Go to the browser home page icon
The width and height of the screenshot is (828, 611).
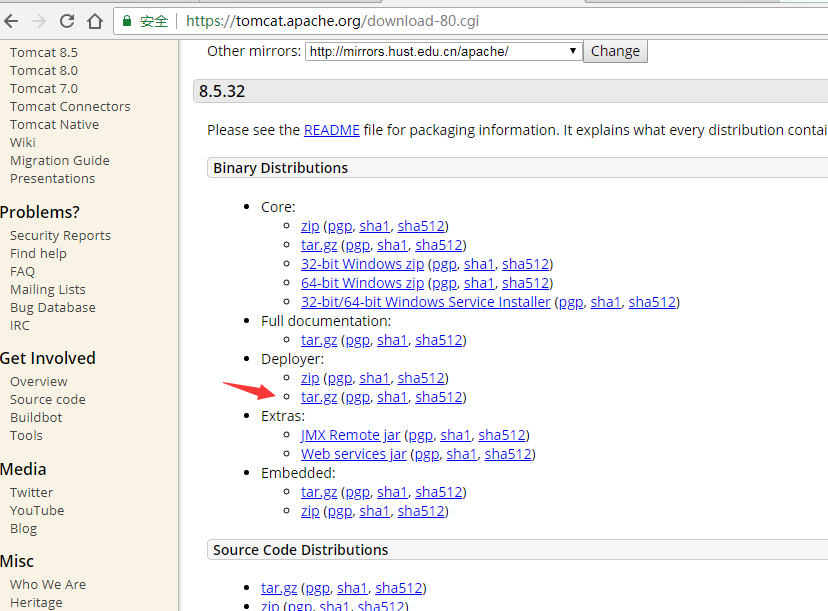pyautogui.click(x=95, y=21)
